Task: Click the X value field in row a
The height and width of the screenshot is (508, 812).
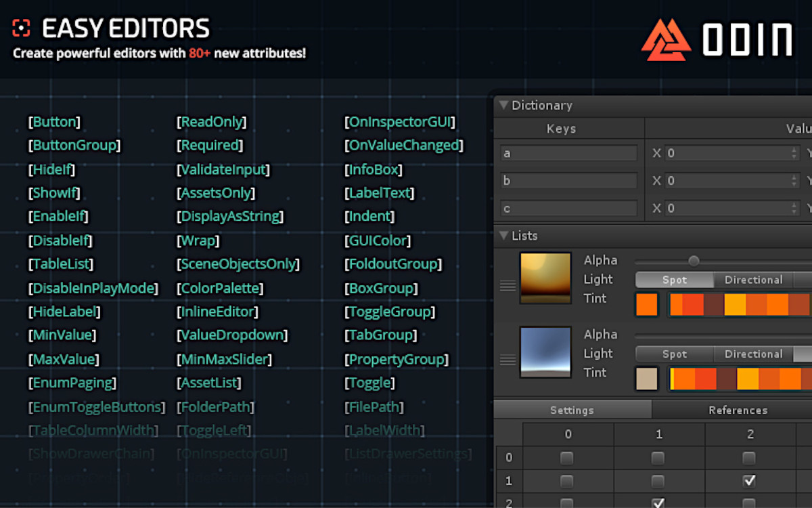Action: point(733,153)
